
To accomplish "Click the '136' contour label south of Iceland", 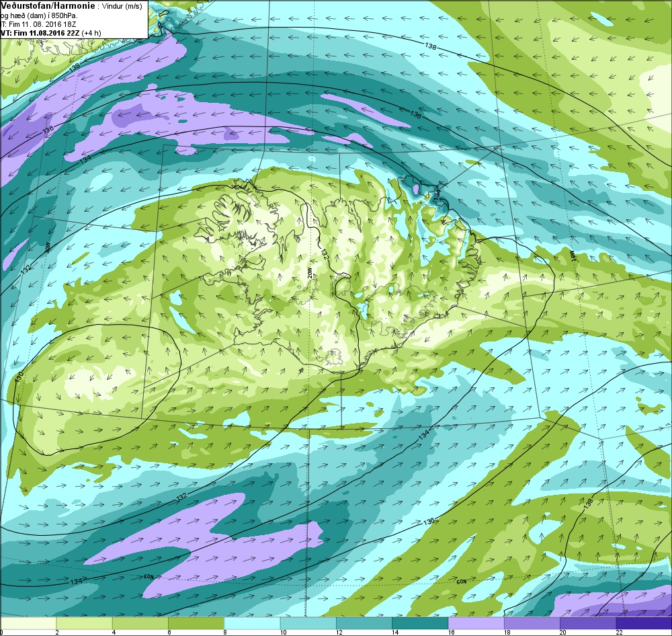I will (429, 521).
